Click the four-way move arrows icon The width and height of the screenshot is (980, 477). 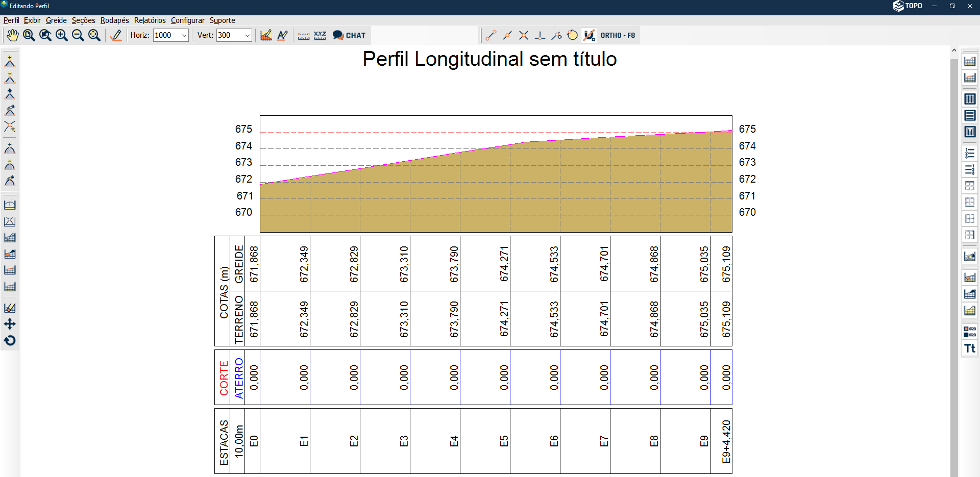(x=10, y=324)
